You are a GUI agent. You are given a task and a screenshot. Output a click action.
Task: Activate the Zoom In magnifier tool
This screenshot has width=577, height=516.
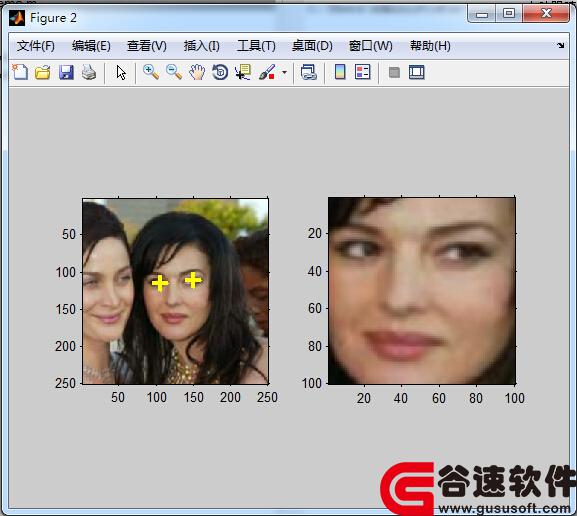coord(151,72)
